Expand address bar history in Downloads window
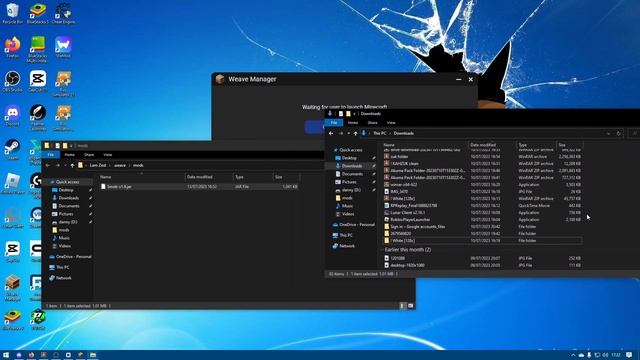Image resolution: width=640 pixels, height=360 pixels. 608,133
